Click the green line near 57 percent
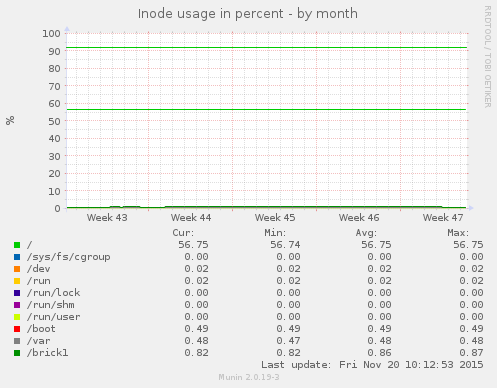Image resolution: width=497 pixels, height=388 pixels. 266,109
